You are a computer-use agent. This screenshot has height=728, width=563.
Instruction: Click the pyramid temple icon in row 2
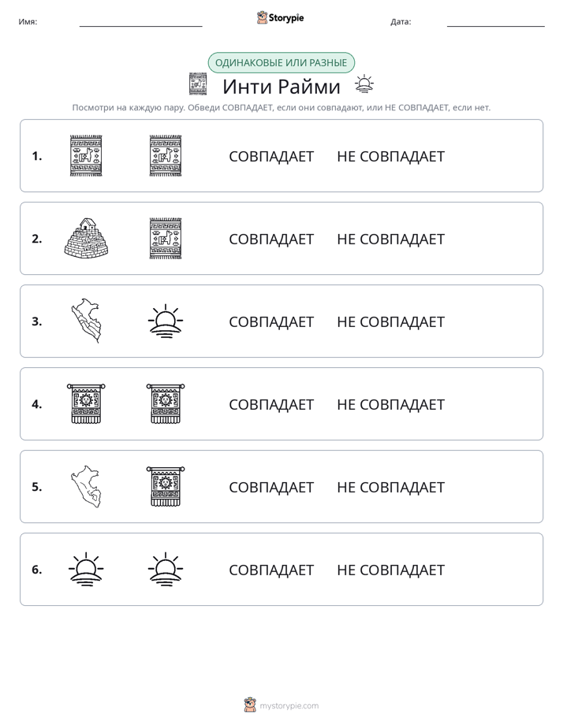pyautogui.click(x=86, y=238)
